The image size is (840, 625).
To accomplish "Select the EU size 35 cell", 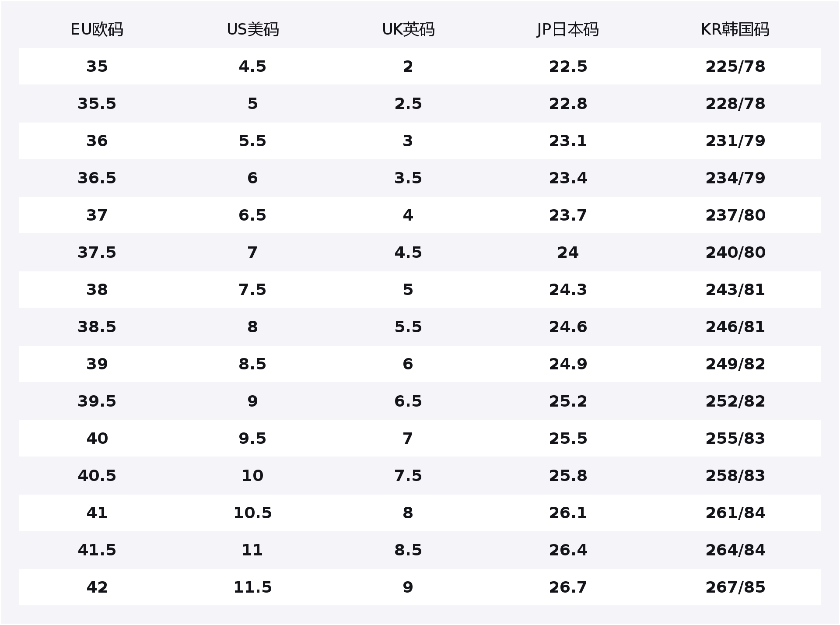I will (x=97, y=67).
